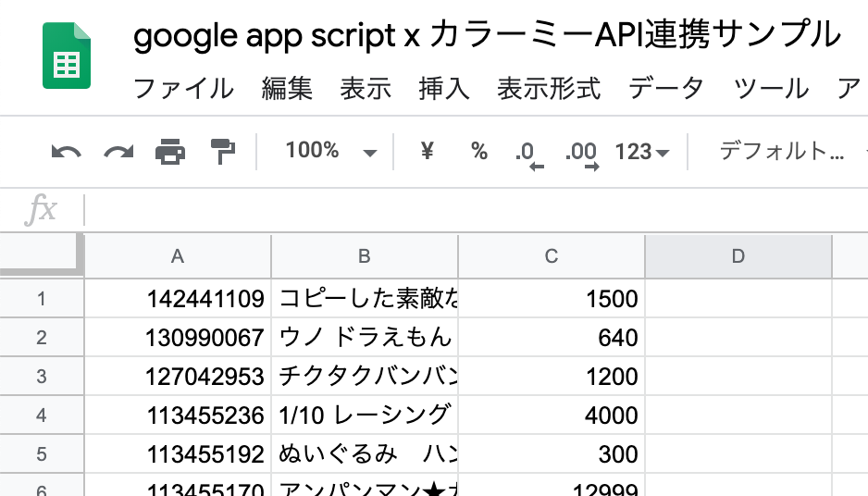Click cell with value 300
Viewport: 868px width, 496px height.
click(552, 454)
